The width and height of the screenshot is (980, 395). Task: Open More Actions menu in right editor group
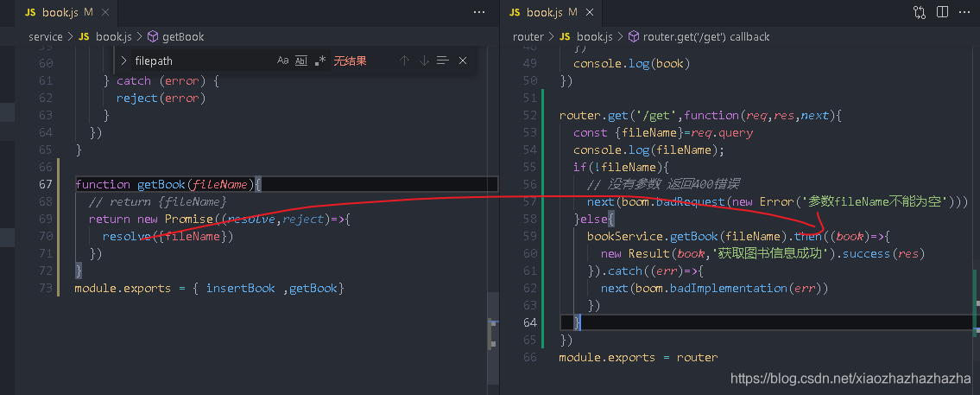(x=964, y=12)
